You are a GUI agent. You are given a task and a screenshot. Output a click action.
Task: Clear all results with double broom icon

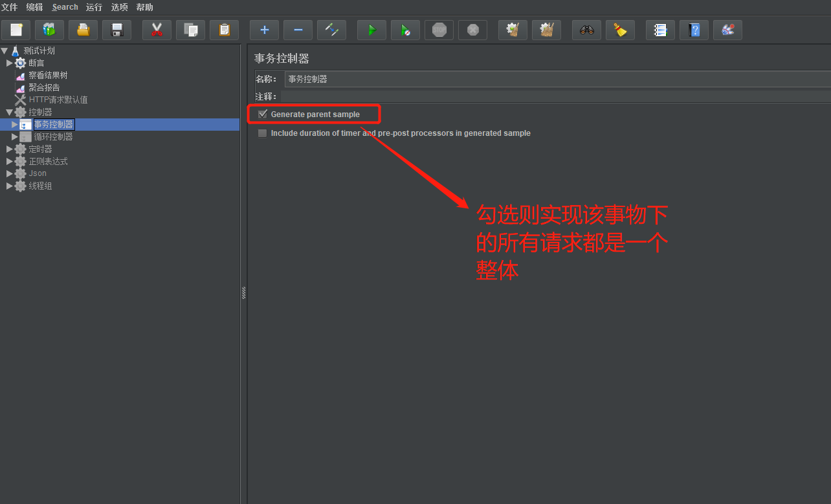(x=546, y=30)
